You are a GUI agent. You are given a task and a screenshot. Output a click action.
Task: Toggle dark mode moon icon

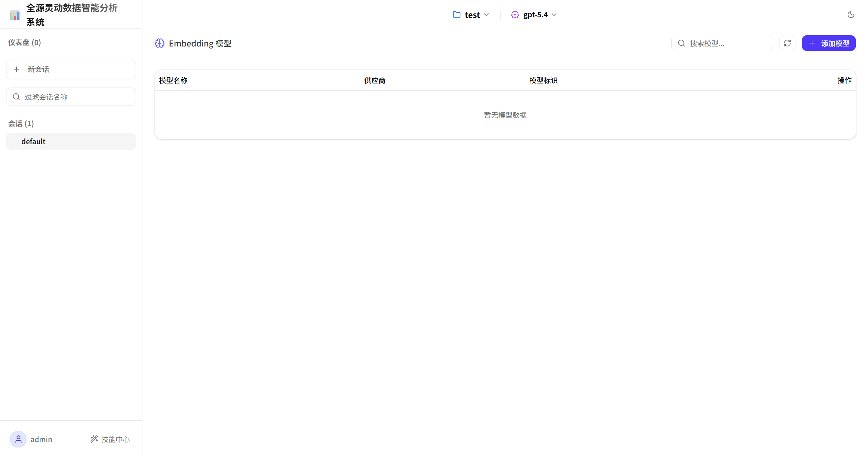[851, 15]
